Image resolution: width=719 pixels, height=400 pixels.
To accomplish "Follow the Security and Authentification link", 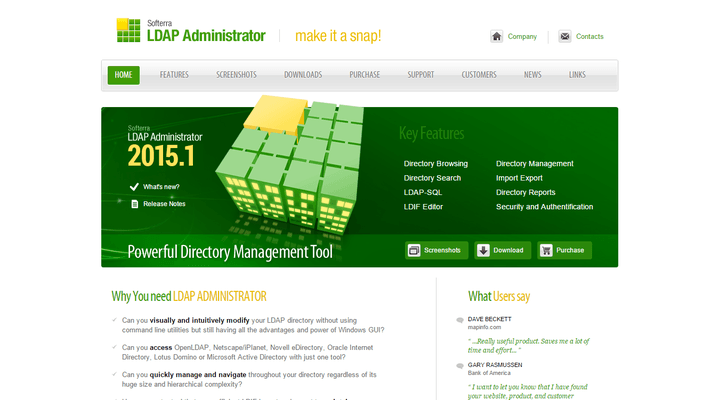I will (544, 207).
